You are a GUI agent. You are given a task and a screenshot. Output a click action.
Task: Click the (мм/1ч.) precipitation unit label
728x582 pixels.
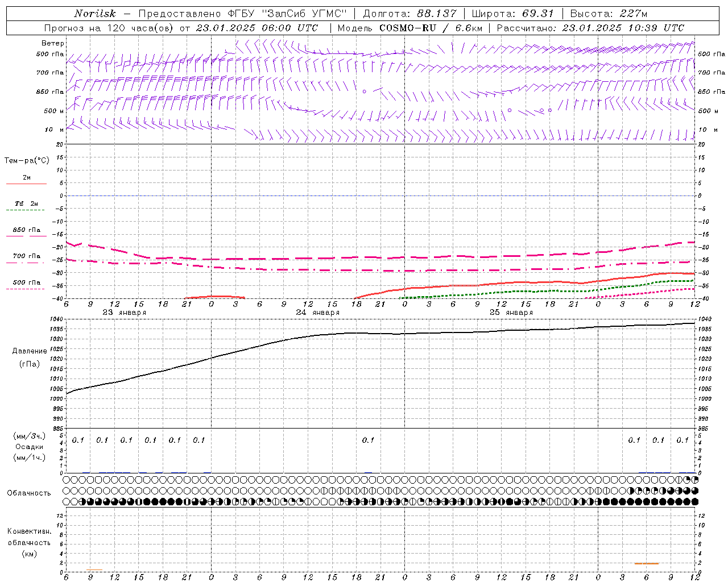coord(30,458)
